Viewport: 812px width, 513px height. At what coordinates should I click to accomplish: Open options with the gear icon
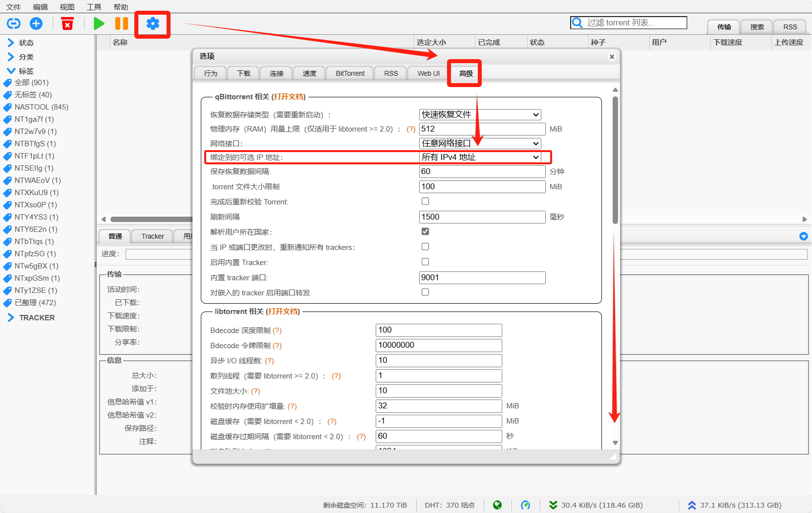click(152, 23)
